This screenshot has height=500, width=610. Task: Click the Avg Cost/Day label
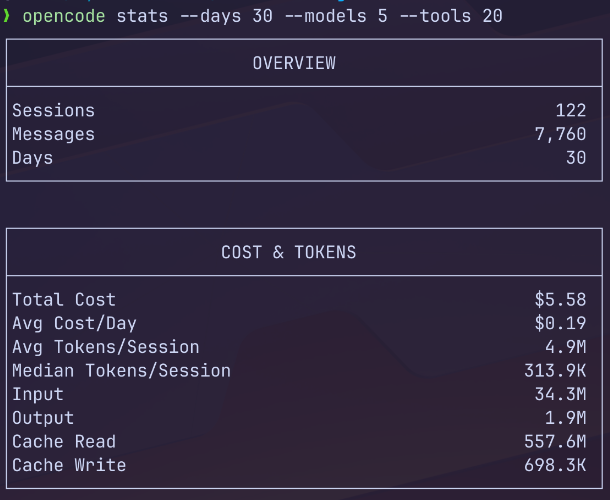[74, 323]
